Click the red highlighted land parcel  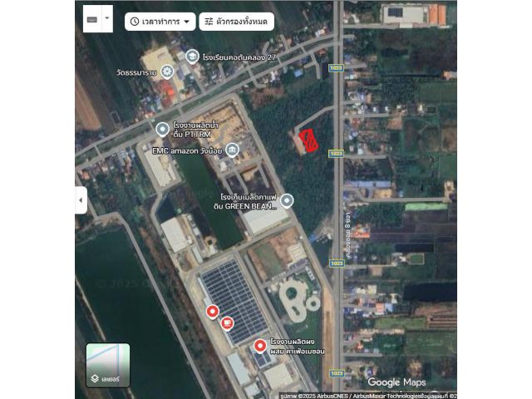click(x=309, y=141)
